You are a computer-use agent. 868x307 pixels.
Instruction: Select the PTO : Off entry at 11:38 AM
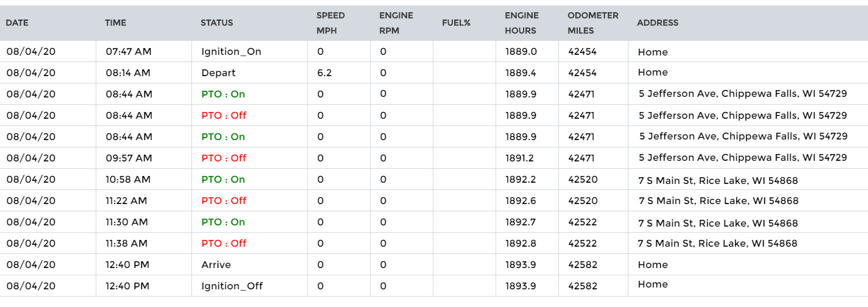tap(224, 243)
